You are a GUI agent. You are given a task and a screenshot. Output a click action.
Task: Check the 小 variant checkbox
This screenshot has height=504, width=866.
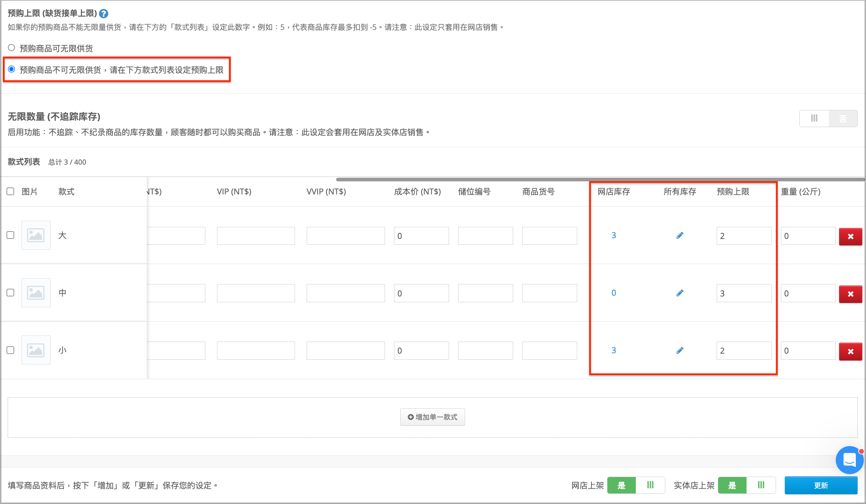click(11, 350)
